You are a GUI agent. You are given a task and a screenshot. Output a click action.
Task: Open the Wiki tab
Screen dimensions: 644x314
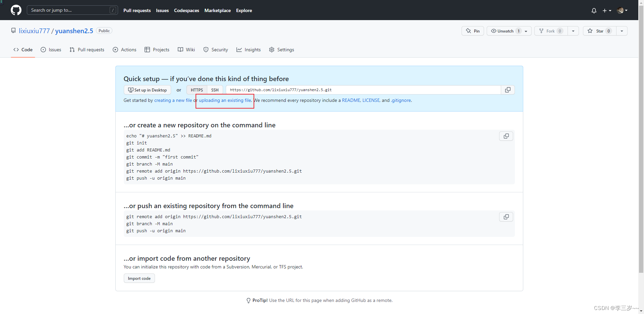point(186,50)
